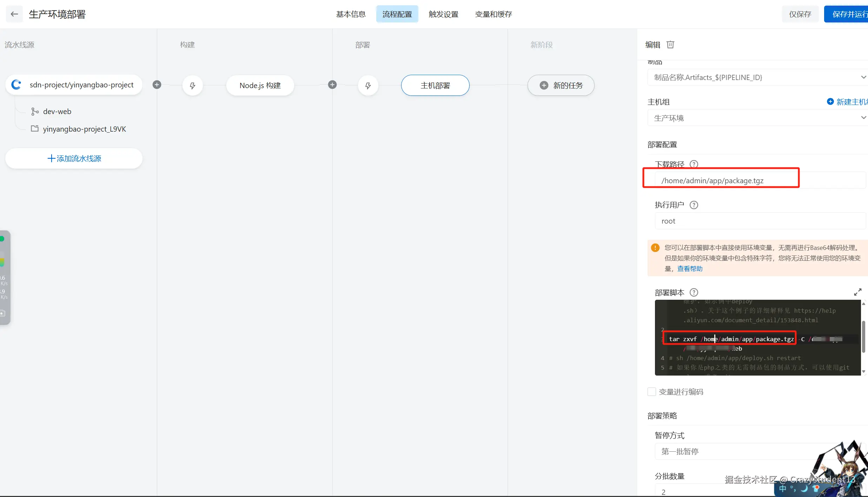This screenshot has height=497, width=868.
Task: Delete the task using the trash icon
Action: point(670,45)
